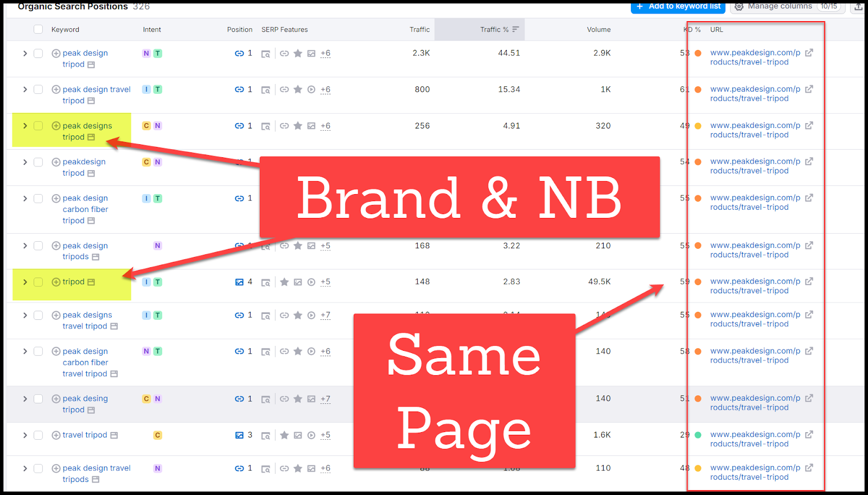This screenshot has height=495, width=868.
Task: Open 'peak design tripod' keyword link
Action: point(85,59)
